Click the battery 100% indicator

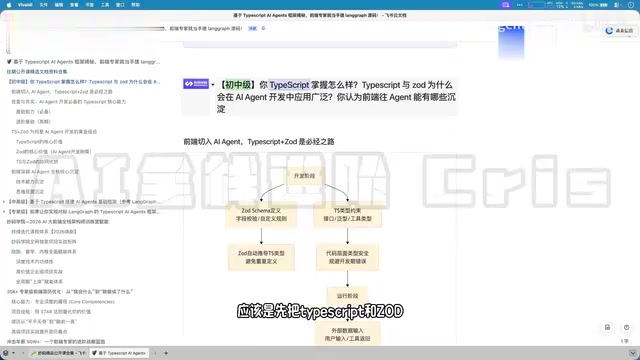tap(598, 5)
